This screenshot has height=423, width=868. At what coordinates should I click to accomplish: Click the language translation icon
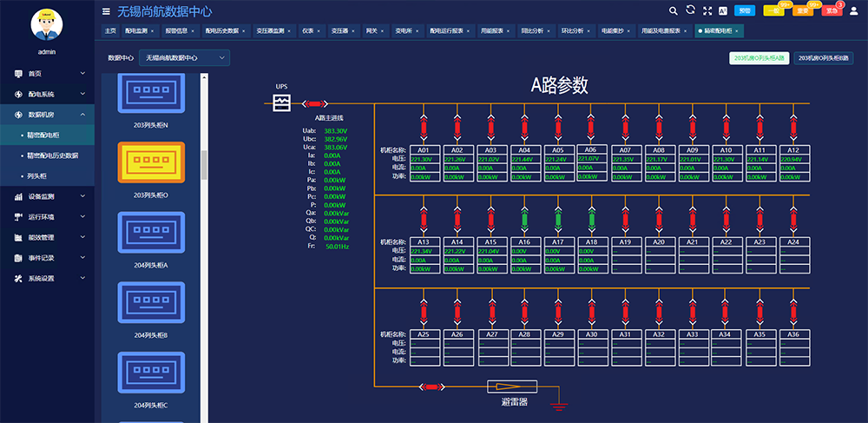tap(722, 10)
